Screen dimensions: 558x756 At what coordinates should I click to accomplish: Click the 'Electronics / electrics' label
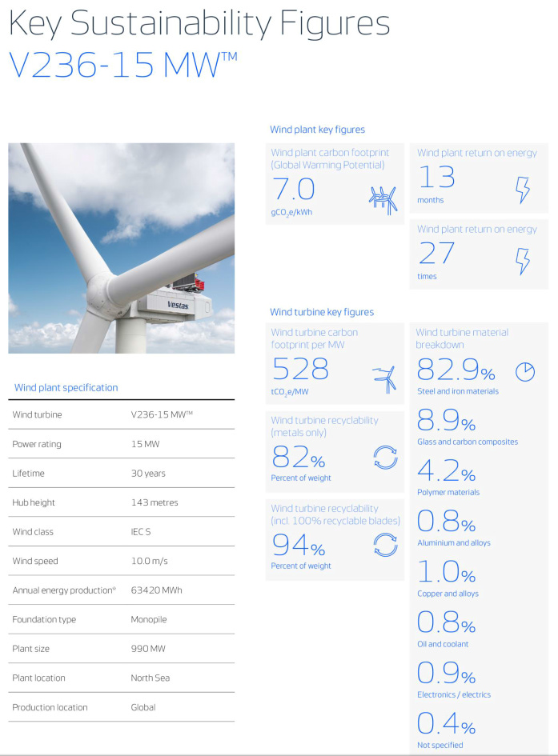(454, 694)
